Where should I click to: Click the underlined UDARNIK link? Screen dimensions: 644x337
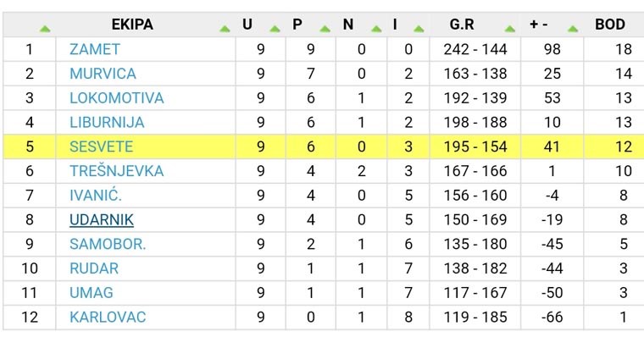pyautogui.click(x=102, y=220)
